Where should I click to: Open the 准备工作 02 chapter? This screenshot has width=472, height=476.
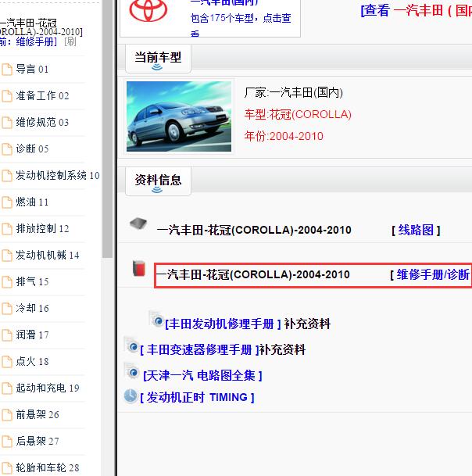[42, 96]
